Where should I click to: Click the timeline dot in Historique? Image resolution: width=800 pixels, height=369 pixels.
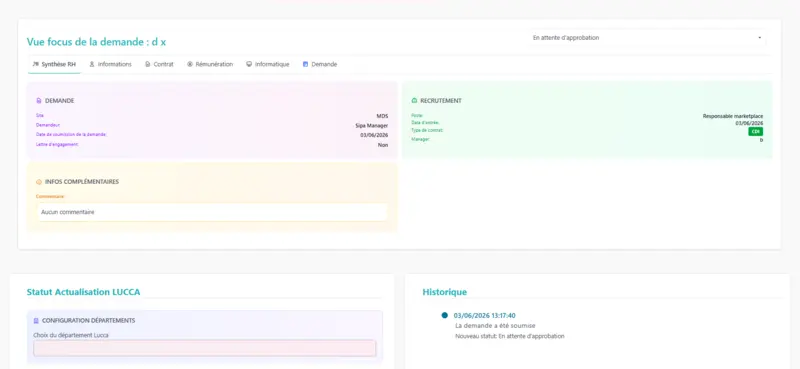pos(444,315)
